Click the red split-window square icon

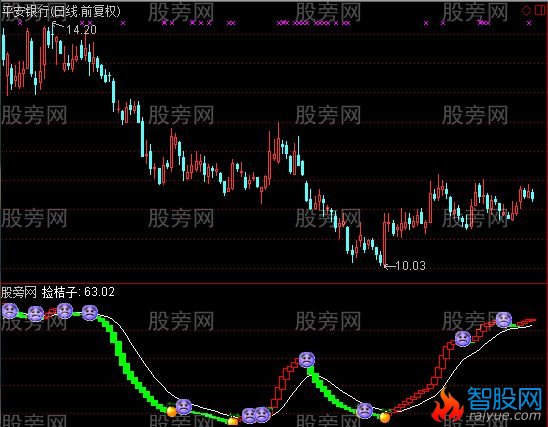pos(539,10)
